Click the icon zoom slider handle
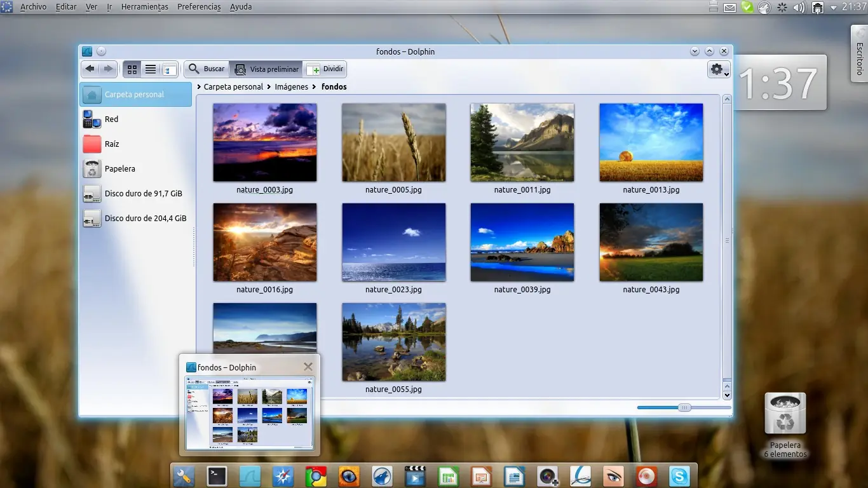This screenshot has height=488, width=868. [684, 407]
